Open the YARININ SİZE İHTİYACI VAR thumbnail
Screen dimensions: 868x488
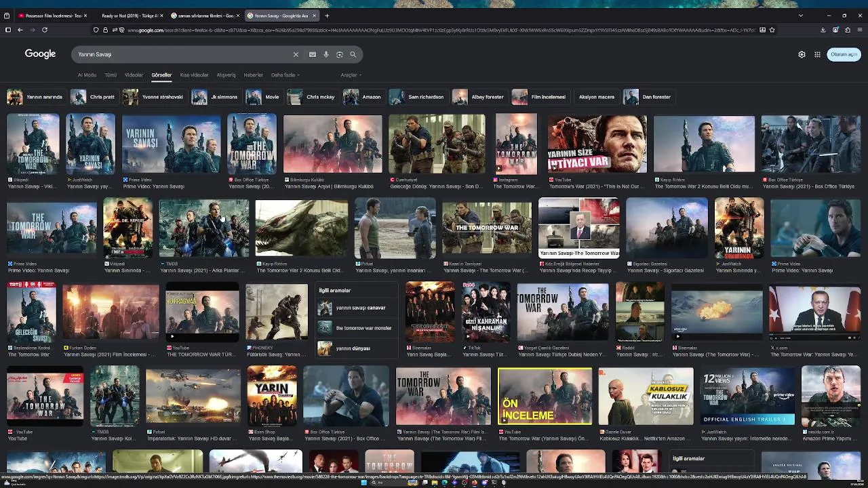[597, 144]
